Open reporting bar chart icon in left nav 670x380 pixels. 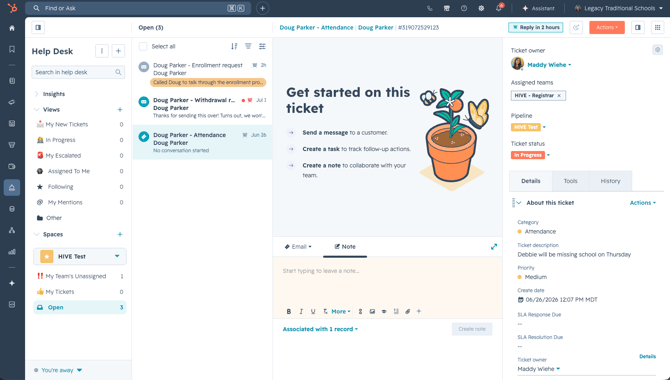pyautogui.click(x=12, y=252)
